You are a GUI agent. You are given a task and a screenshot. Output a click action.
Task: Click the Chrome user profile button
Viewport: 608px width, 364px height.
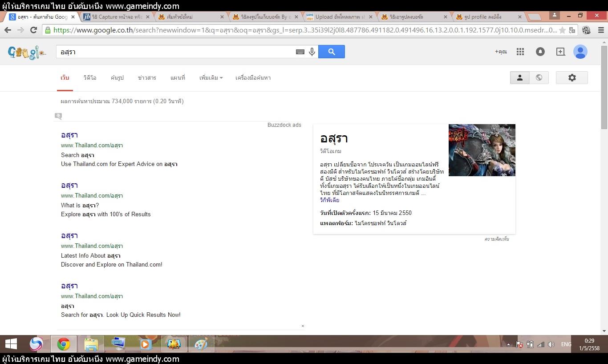coord(554,15)
